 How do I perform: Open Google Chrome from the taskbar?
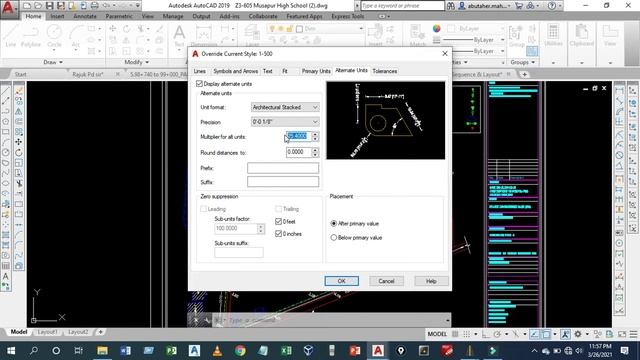[240, 350]
